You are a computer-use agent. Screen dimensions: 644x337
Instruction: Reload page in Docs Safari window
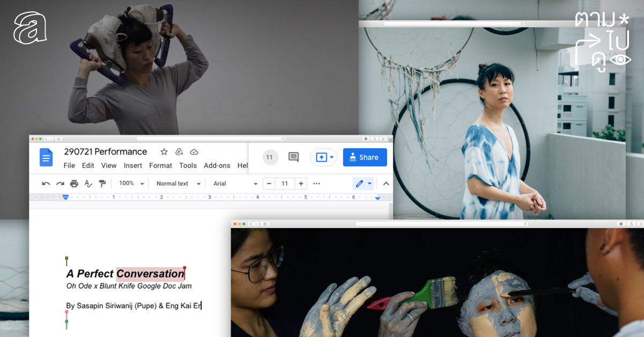[x=283, y=138]
